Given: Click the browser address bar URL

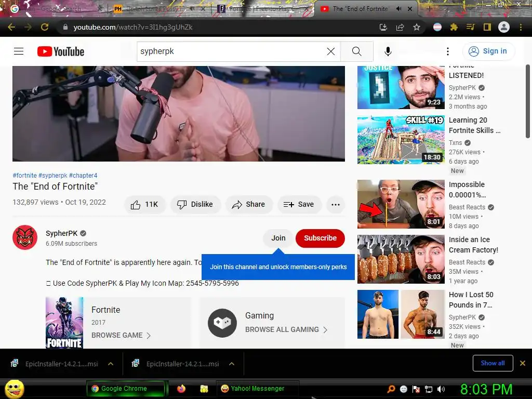Looking at the screenshot, I should (133, 27).
